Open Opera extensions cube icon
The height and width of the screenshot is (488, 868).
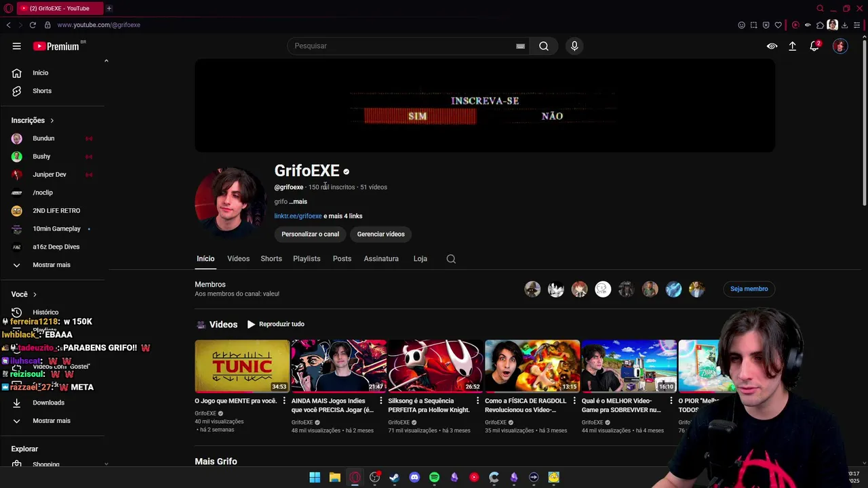tap(820, 25)
